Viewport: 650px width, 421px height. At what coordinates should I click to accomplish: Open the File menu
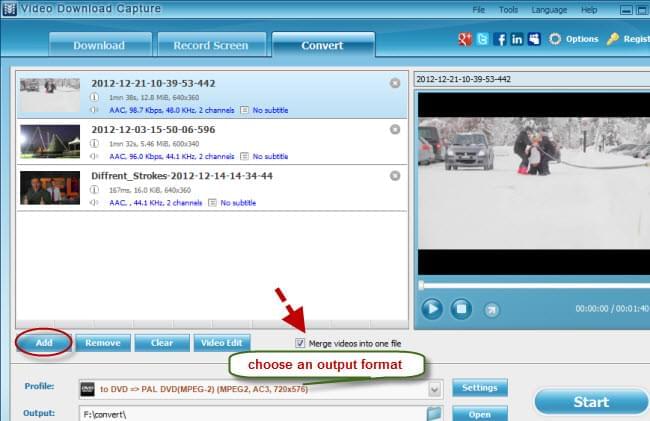[x=478, y=10]
